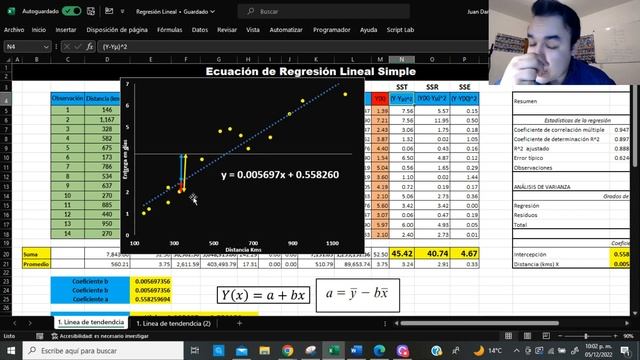
Task: Click the a = ȳ − bx̄ formula box
Action: [358, 295]
